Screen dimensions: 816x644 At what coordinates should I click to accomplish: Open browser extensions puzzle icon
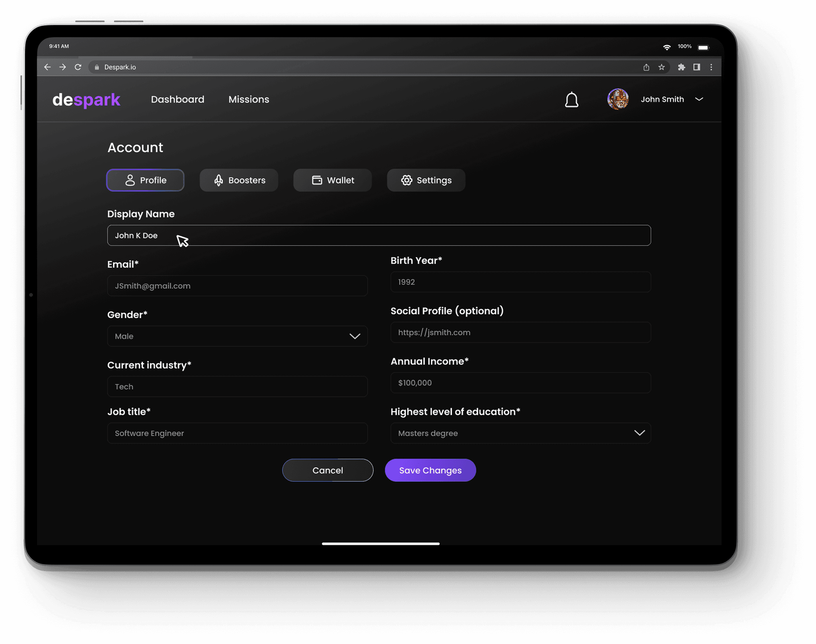(681, 67)
